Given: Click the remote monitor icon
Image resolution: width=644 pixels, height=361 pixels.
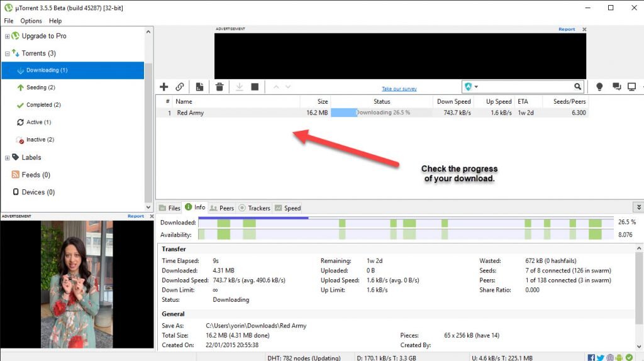Looking at the screenshot, I should pyautogui.click(x=631, y=87).
